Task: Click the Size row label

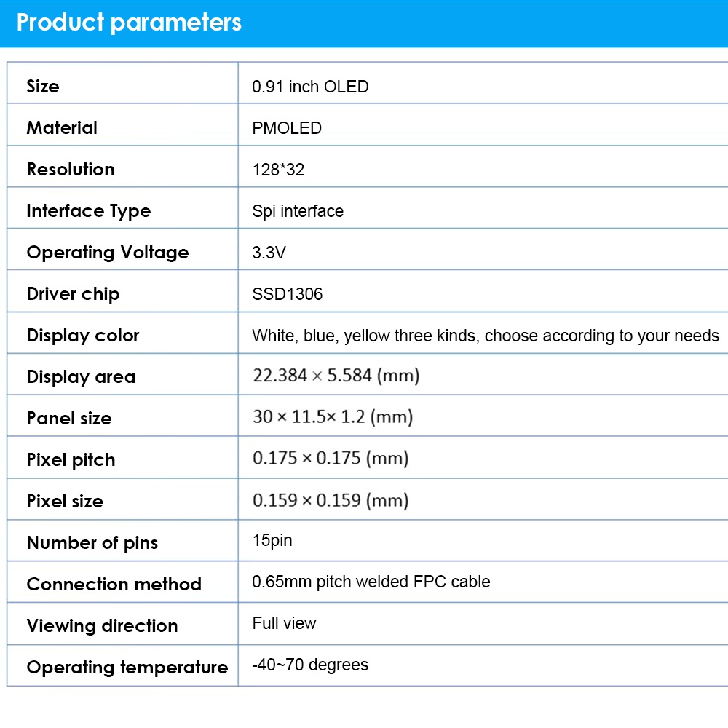Action: coord(43,87)
